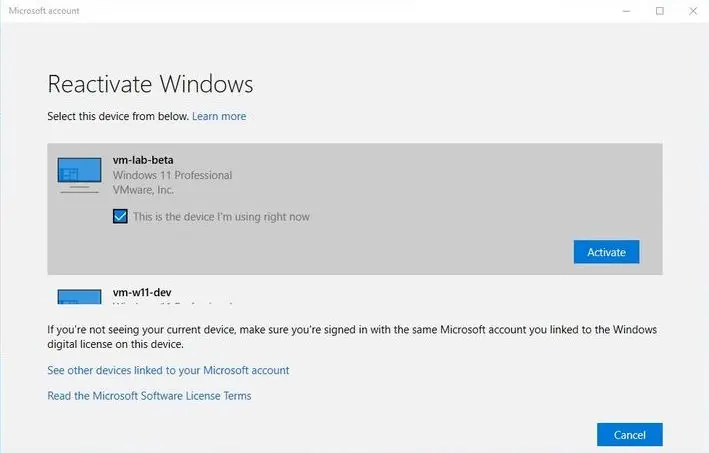See other devices linked to your Microsoft account
Viewport: 709px width, 453px height.
[x=168, y=370]
